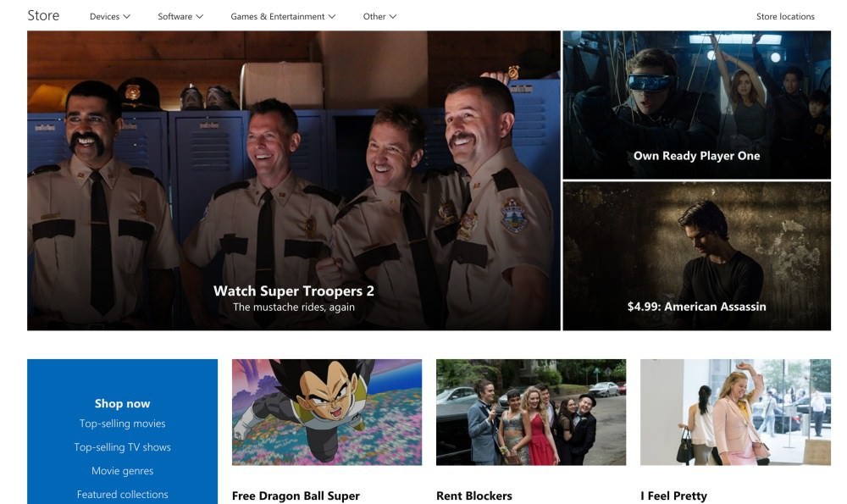This screenshot has width=847, height=504.
Task: Open Rent Blockers title
Action: coord(474,496)
